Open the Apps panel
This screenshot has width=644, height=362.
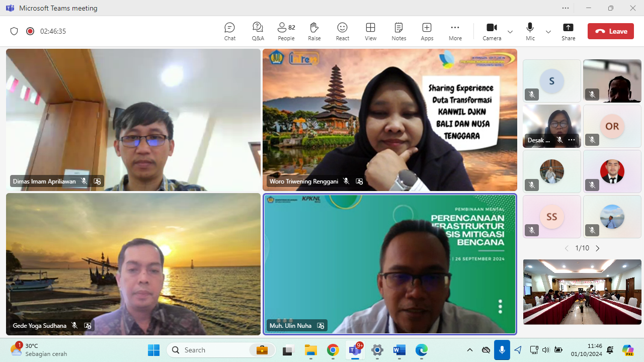click(427, 31)
